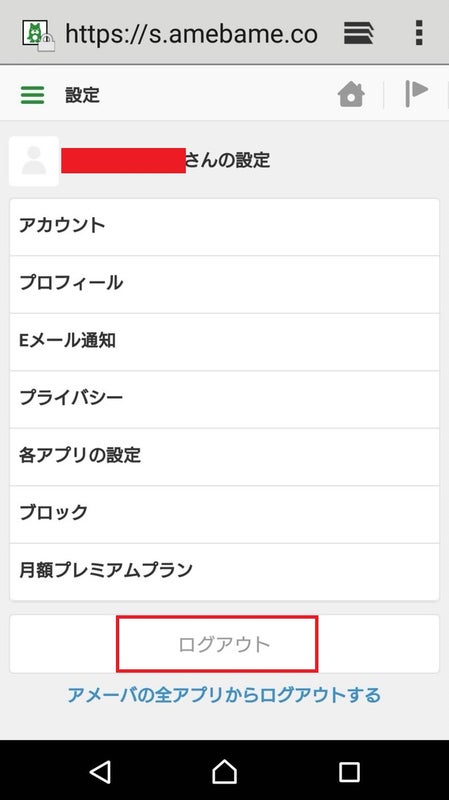Open the アカウント settings item

[x=224, y=227]
